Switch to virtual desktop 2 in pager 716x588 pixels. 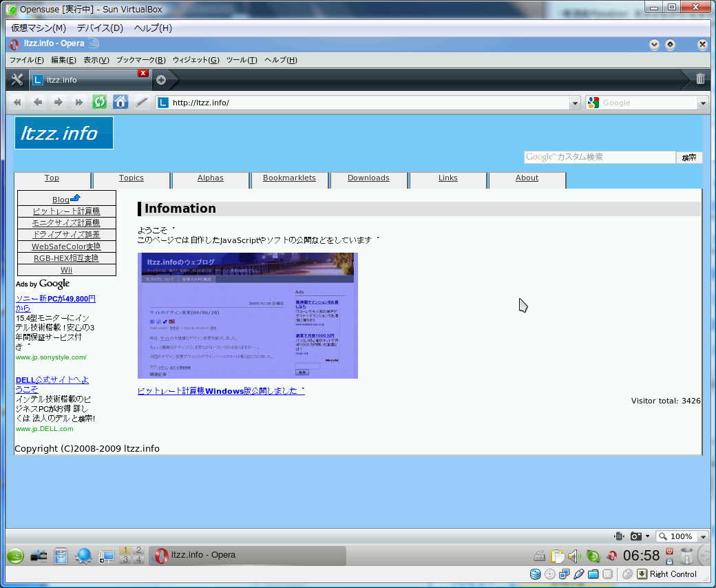coord(138,550)
